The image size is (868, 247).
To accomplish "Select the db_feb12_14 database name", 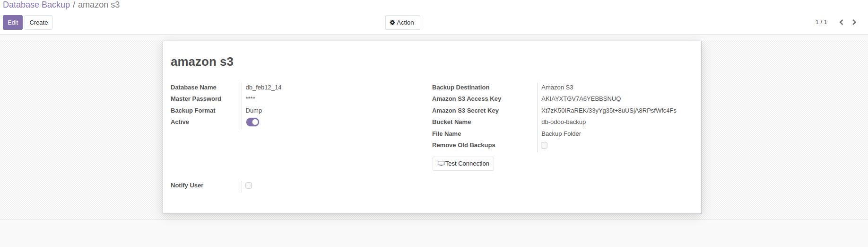I will (263, 88).
